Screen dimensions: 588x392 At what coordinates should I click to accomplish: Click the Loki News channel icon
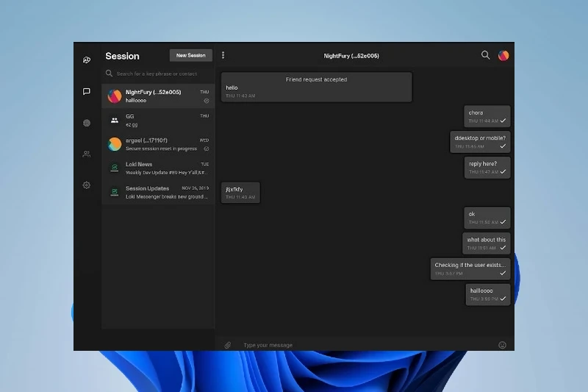(x=115, y=168)
